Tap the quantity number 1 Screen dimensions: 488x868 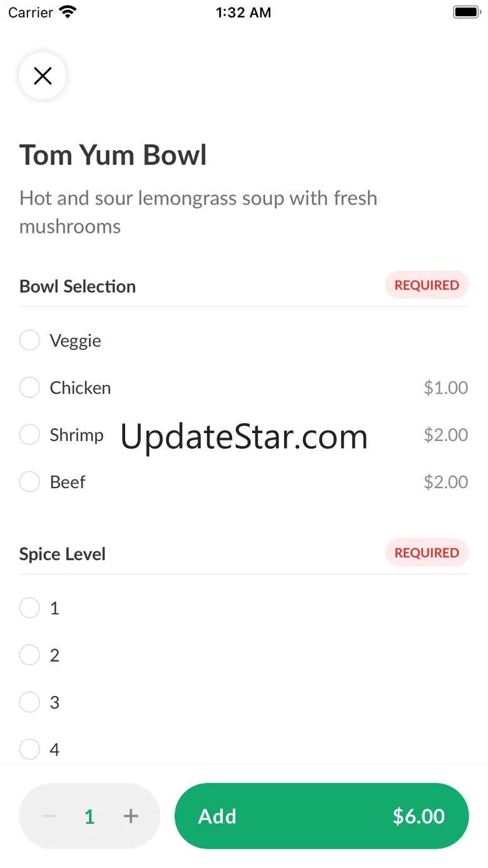89,817
